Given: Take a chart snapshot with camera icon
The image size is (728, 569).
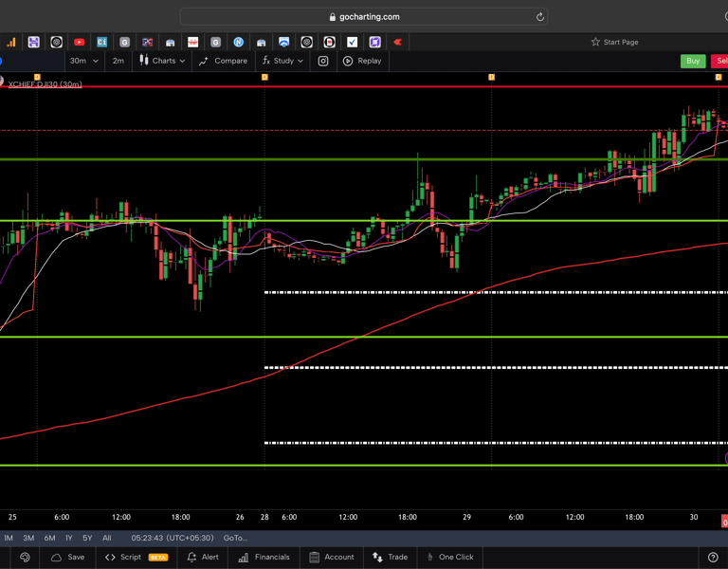Looking at the screenshot, I should [323, 61].
